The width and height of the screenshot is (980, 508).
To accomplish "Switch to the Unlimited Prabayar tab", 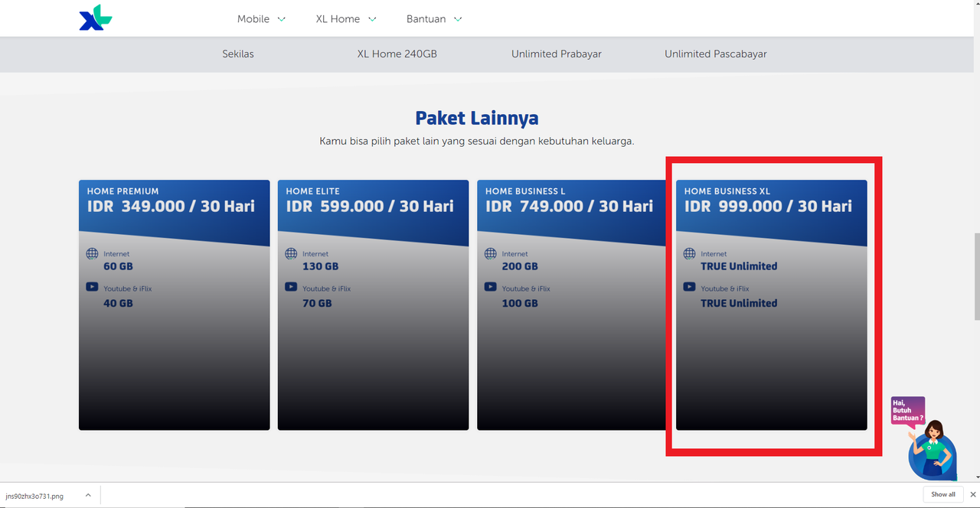I will click(557, 54).
